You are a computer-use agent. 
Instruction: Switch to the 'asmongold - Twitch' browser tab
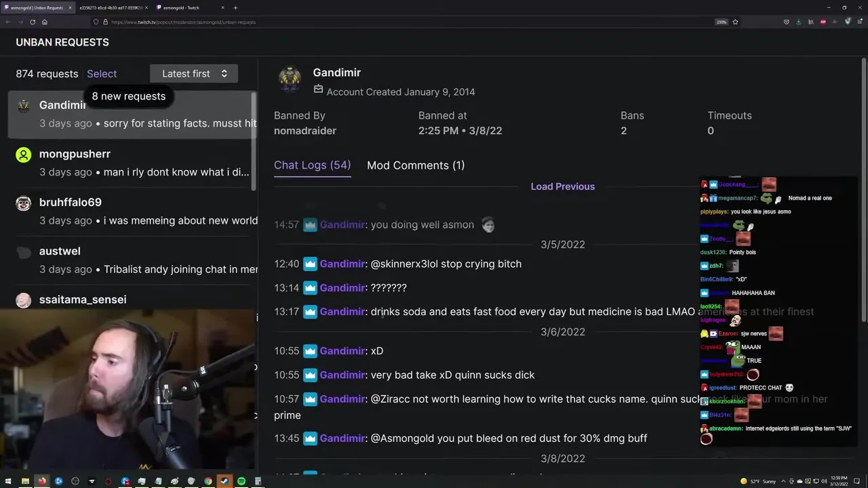(x=186, y=7)
